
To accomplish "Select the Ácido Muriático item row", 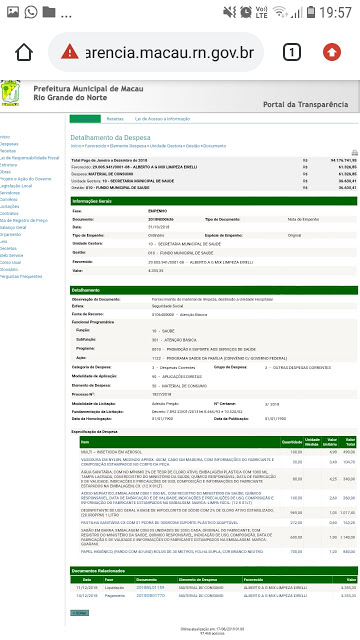I will [218, 498].
